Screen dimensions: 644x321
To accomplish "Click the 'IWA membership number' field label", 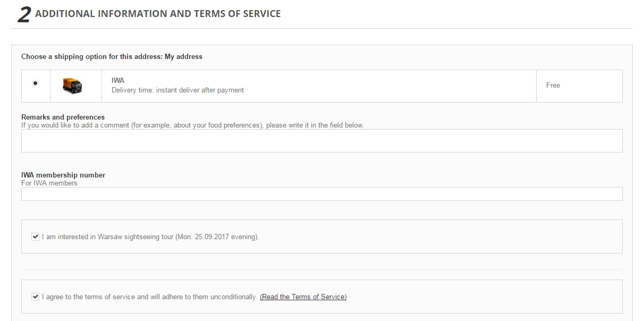I will tap(63, 175).
